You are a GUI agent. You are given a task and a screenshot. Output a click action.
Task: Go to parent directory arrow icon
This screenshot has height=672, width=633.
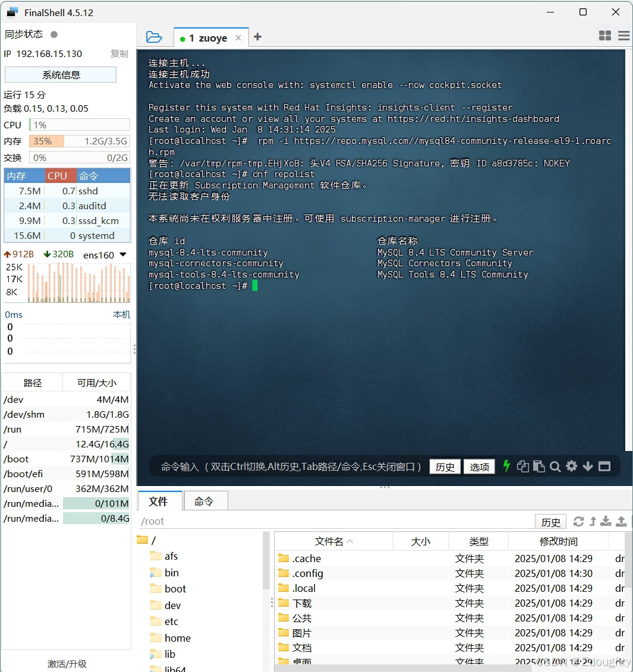pos(593,521)
